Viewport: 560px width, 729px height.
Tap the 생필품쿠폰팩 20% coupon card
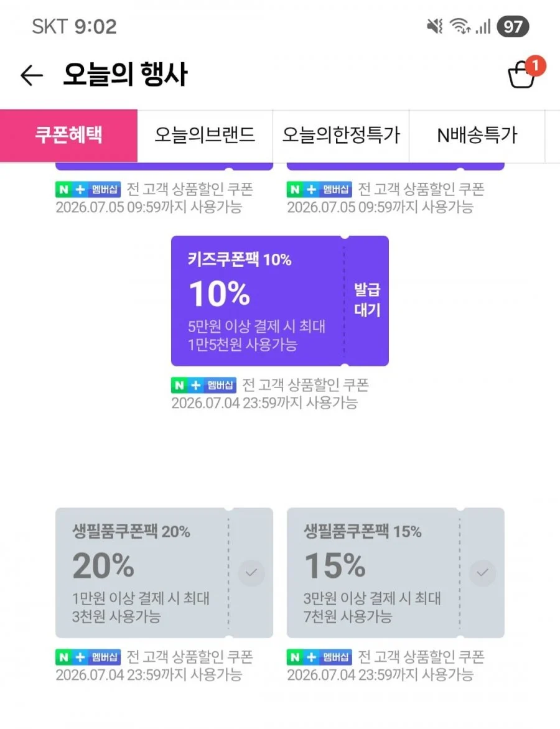click(x=164, y=573)
